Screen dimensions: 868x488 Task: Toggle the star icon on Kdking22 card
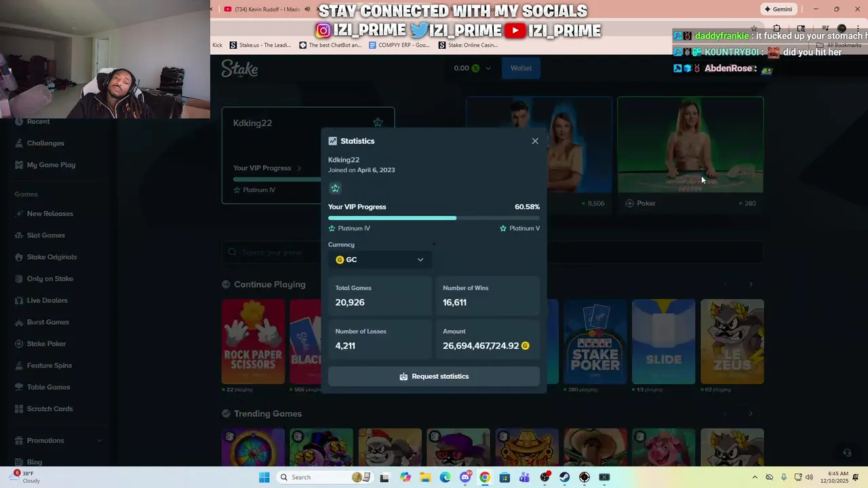[378, 123]
